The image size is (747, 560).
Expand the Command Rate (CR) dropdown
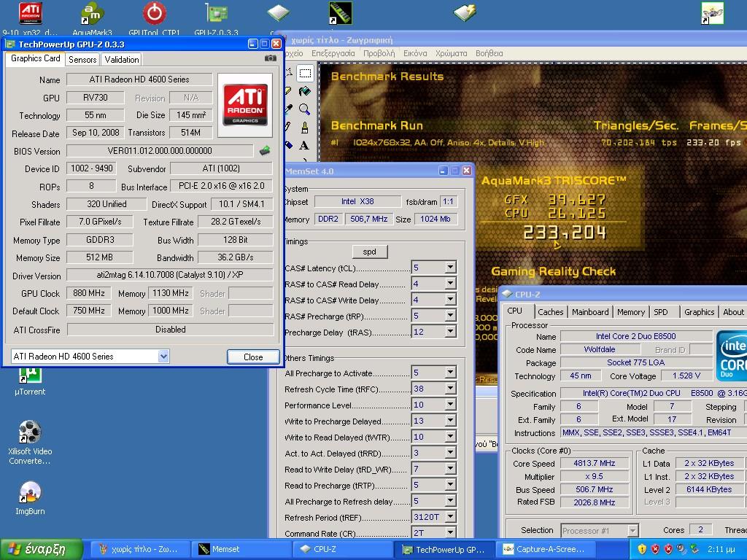click(450, 533)
